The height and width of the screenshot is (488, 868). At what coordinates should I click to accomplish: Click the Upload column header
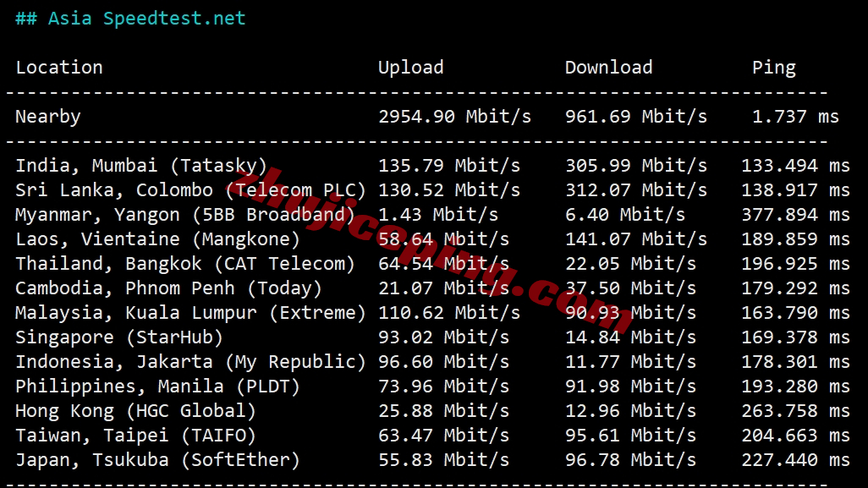click(x=411, y=68)
